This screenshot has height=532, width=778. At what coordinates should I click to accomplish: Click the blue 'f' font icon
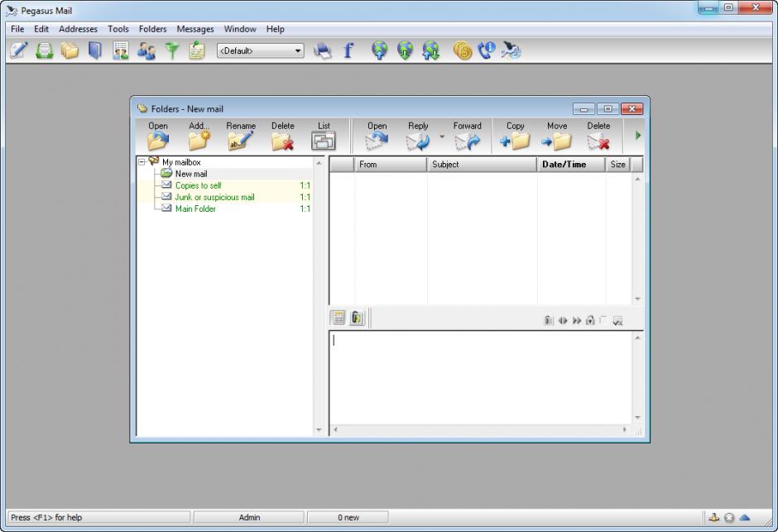point(348,50)
